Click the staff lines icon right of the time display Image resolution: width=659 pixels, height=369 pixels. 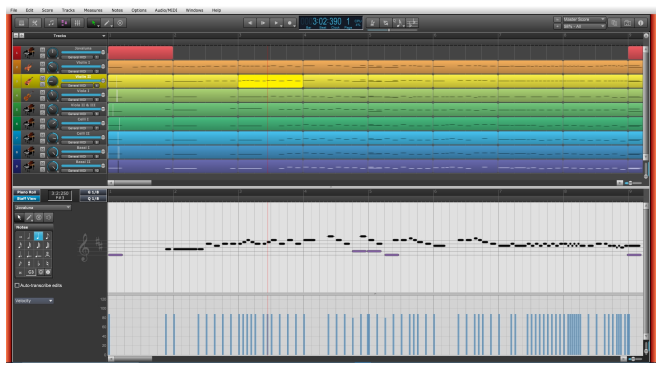point(412,23)
